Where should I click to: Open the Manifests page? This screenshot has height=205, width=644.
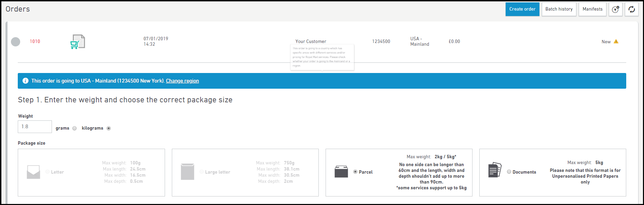[x=592, y=9]
